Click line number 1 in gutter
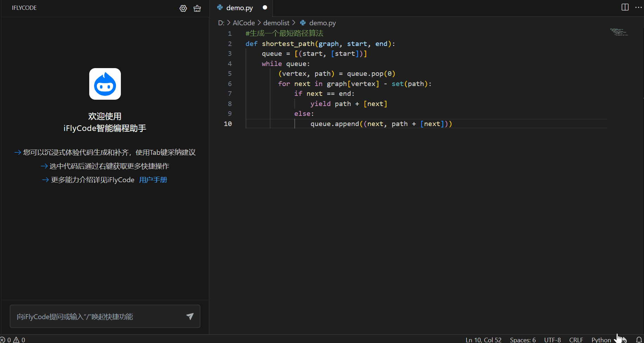Screen dimensions: 644x343 (230, 33)
